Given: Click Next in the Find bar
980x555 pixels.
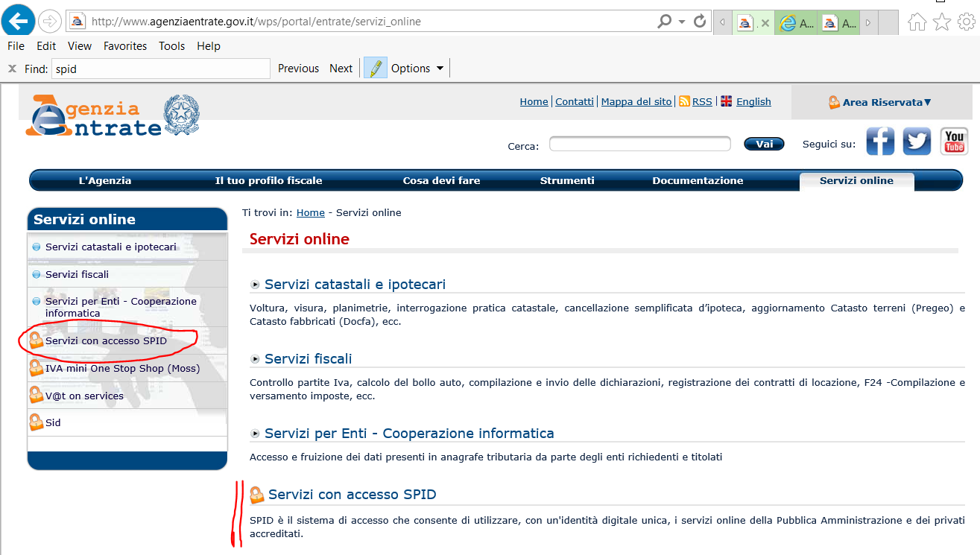Looking at the screenshot, I should point(341,69).
